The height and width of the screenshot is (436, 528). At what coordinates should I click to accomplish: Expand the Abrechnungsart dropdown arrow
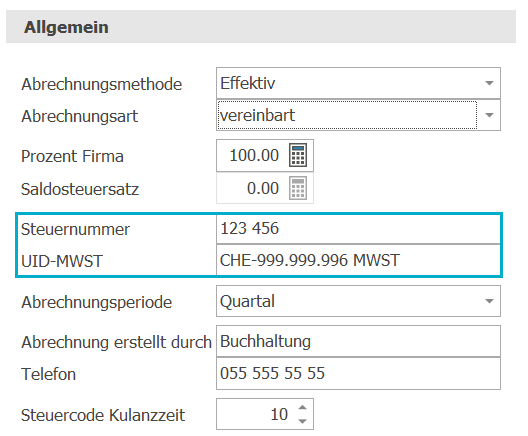click(x=489, y=115)
